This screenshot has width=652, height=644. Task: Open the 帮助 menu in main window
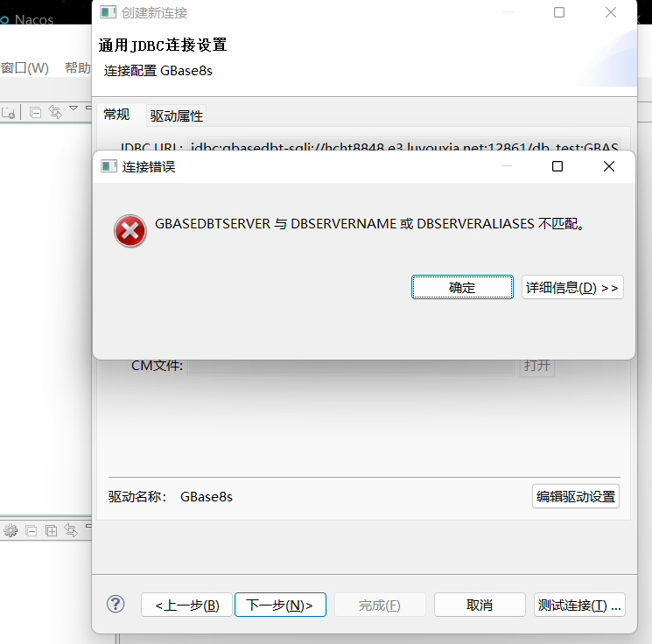pos(77,67)
